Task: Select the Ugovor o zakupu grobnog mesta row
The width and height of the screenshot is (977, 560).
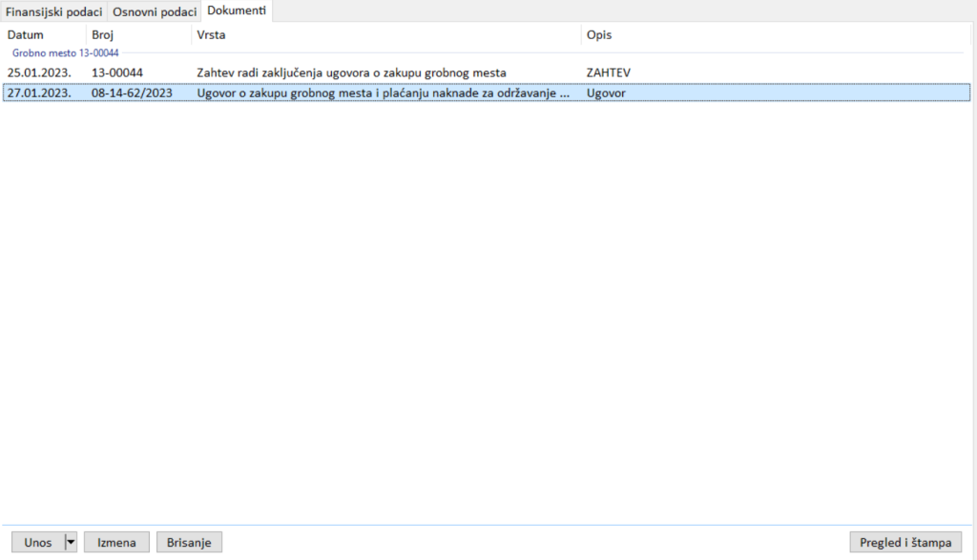Action: 382,93
